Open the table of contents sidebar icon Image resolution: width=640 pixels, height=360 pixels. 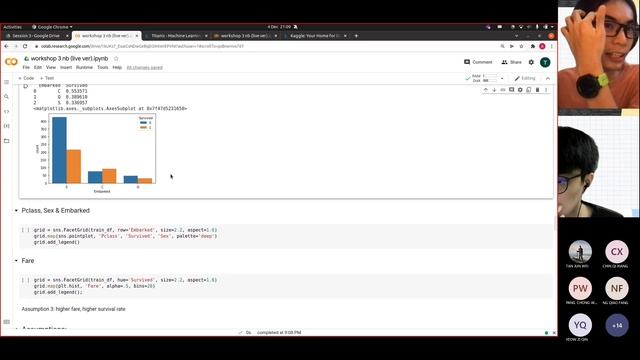point(7,82)
